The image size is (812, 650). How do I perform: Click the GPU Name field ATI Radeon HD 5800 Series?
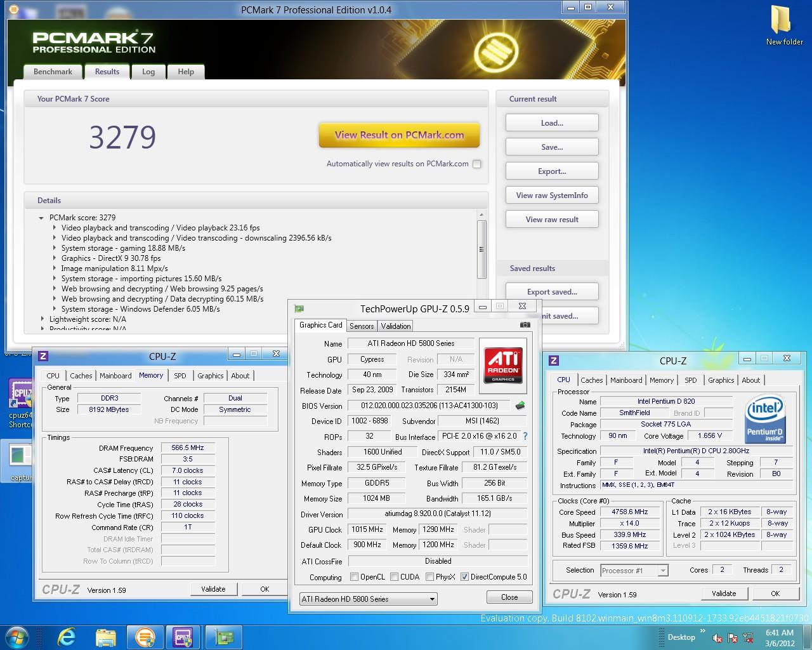tap(411, 343)
